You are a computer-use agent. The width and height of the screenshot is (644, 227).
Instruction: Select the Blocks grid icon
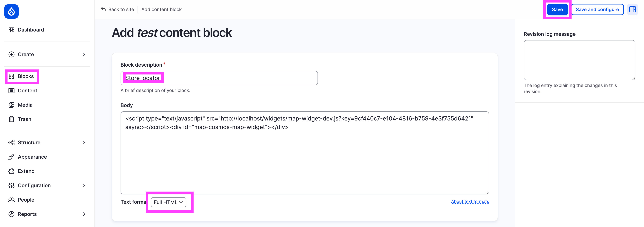pyautogui.click(x=11, y=76)
